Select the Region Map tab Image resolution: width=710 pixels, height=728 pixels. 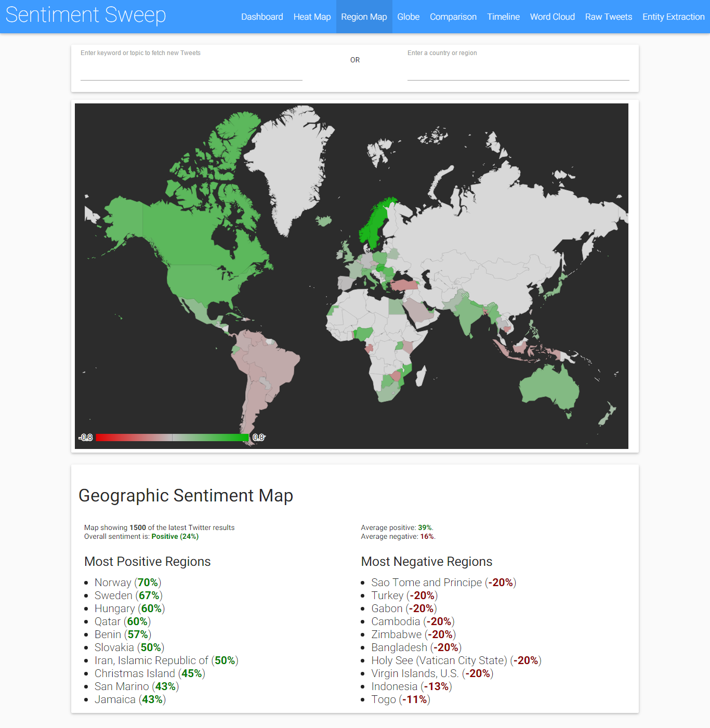364,17
